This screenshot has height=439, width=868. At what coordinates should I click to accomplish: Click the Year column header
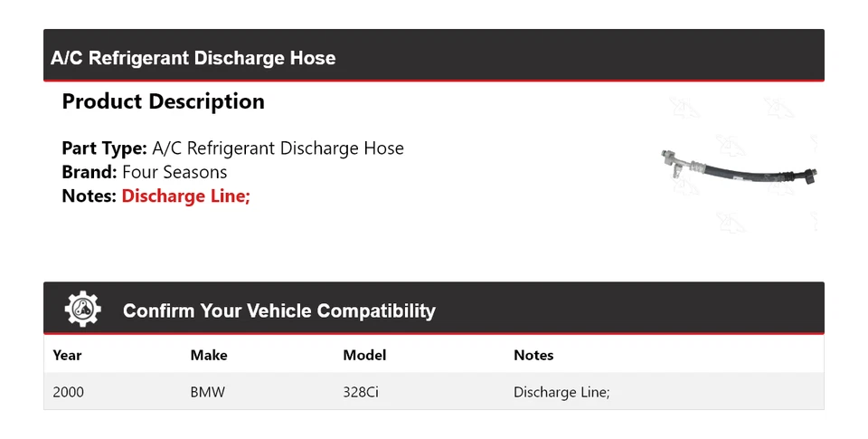67,356
